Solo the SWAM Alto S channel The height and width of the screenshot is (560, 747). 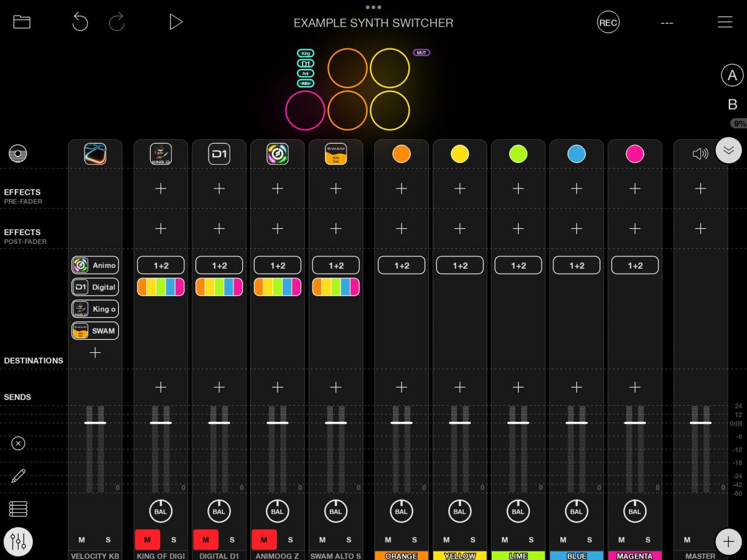pyautogui.click(x=349, y=539)
